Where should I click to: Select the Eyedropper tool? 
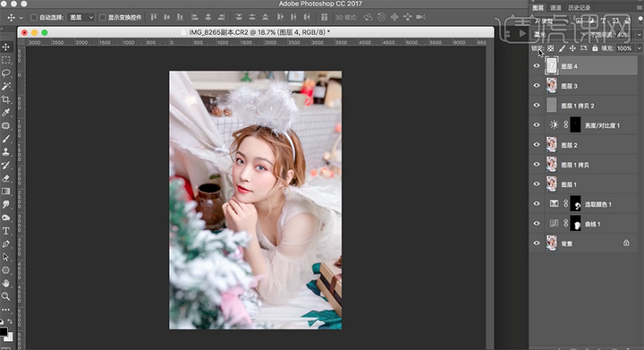[x=5, y=113]
